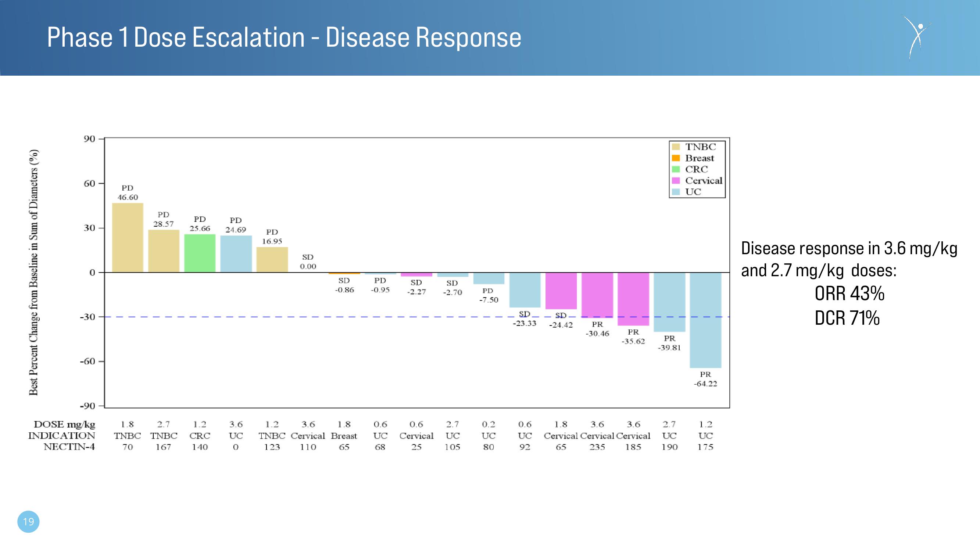Click the Cervical bar labeled SD -24.42
Viewport: 980px width, 551px height.
561,291
